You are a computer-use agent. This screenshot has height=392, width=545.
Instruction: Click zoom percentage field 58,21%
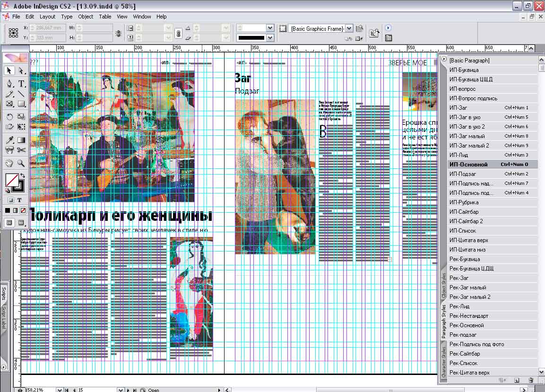[x=41, y=390]
